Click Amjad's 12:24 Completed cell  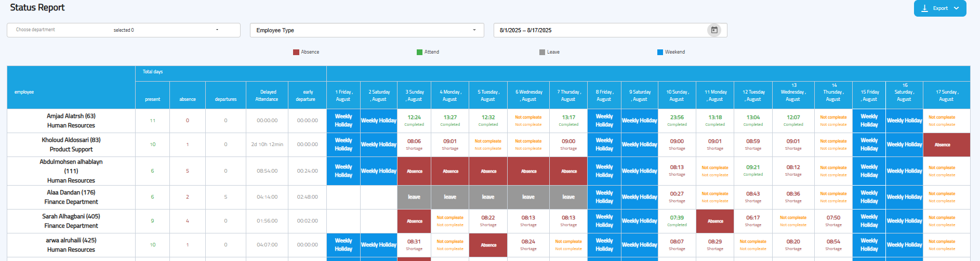click(x=414, y=121)
